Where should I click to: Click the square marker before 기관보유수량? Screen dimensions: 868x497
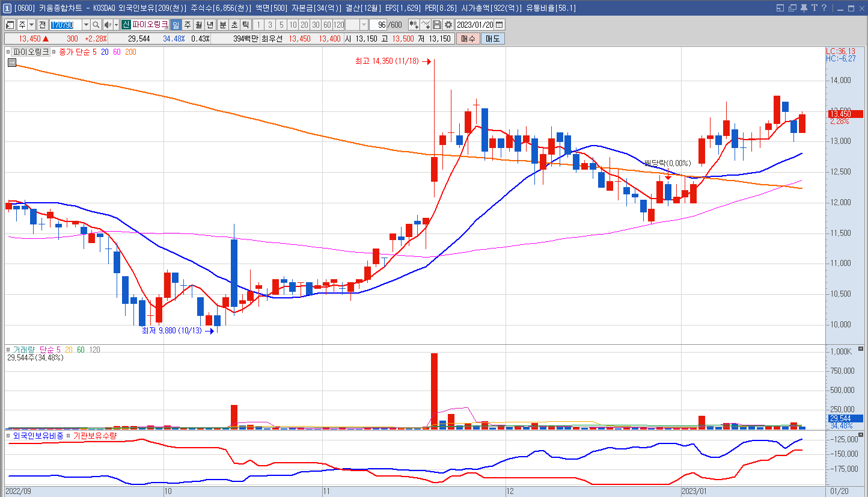(x=68, y=435)
